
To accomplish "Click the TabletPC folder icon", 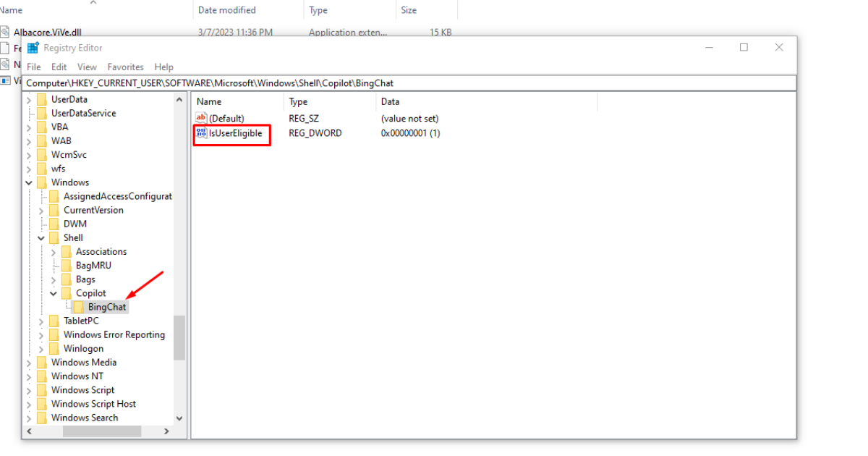I will tap(54, 321).
